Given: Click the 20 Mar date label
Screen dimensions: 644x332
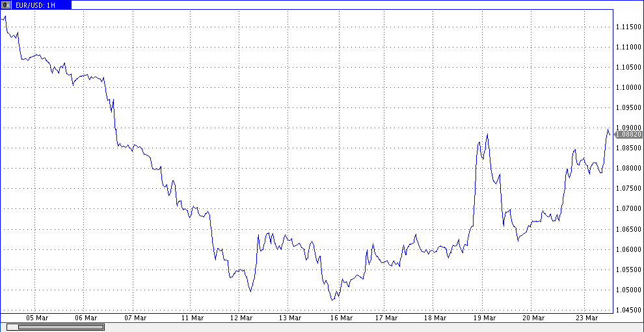Looking at the screenshot, I should coord(533,318).
